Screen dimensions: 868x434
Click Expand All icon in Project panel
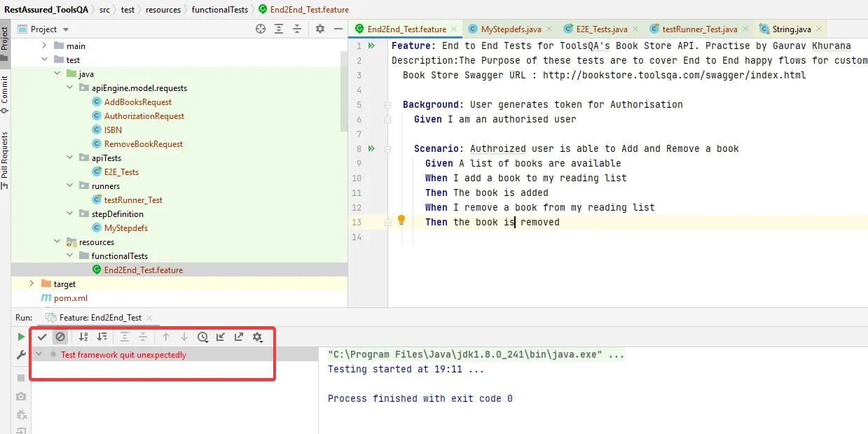[279, 29]
